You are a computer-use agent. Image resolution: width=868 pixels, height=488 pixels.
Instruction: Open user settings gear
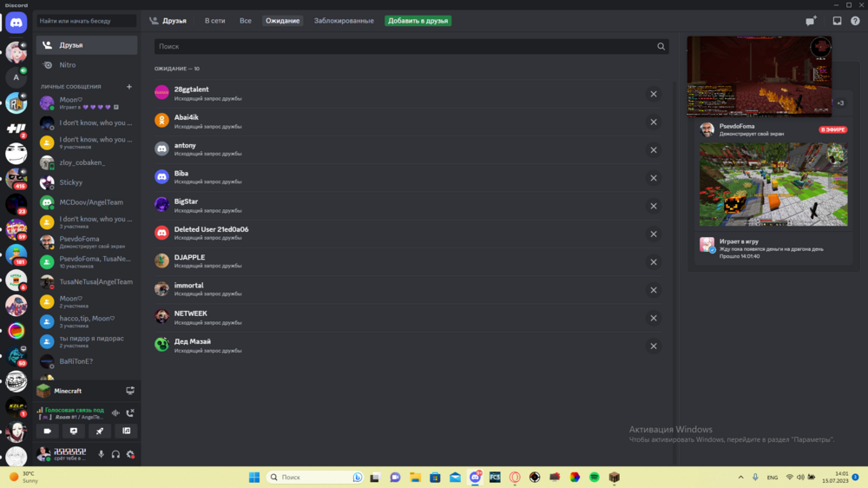point(131,454)
